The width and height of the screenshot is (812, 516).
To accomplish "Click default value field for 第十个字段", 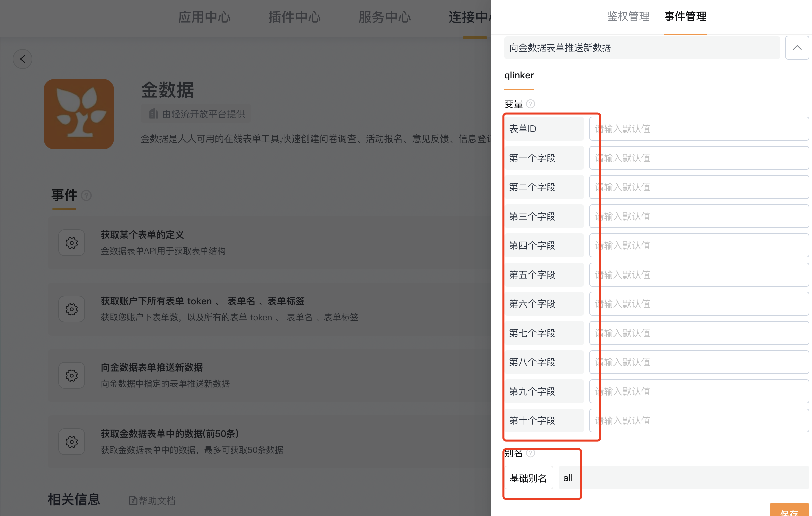I will [x=699, y=420].
